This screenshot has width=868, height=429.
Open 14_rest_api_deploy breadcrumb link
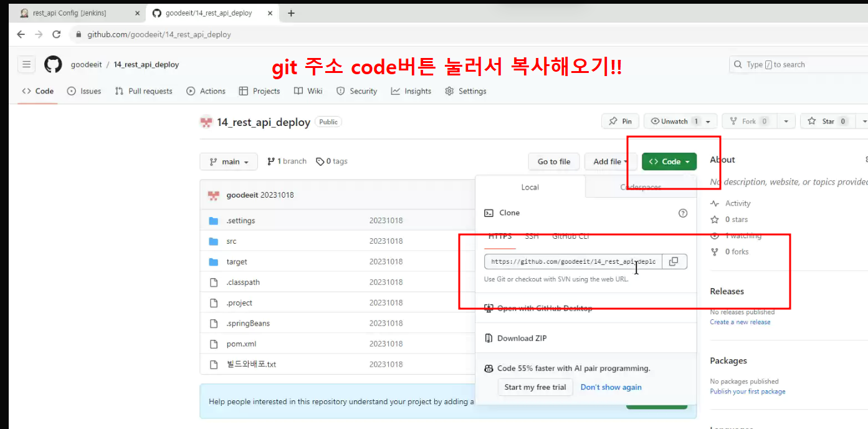(x=146, y=64)
